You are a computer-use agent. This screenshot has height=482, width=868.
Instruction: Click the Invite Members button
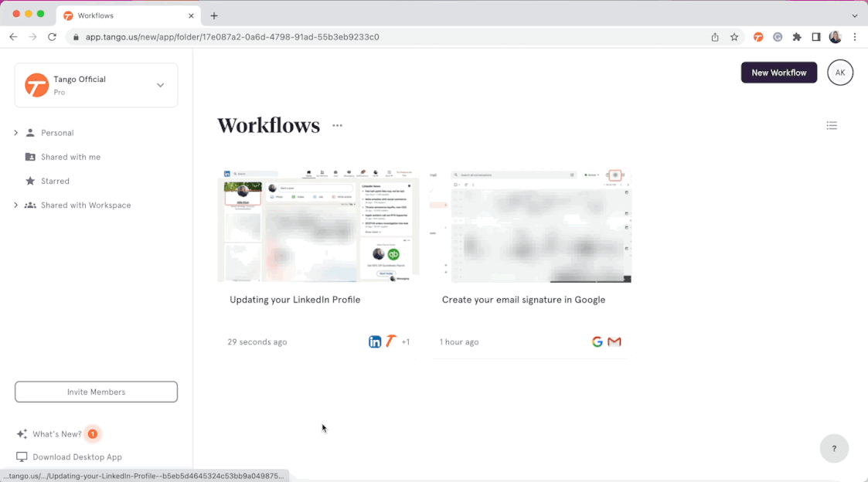click(x=97, y=392)
